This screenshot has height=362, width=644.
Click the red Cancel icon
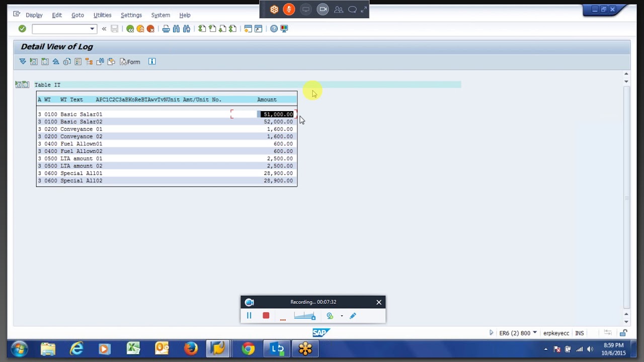coord(150,29)
